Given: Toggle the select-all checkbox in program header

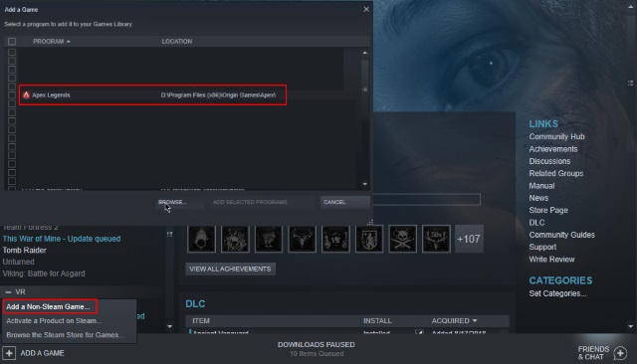Looking at the screenshot, I should (x=12, y=42).
